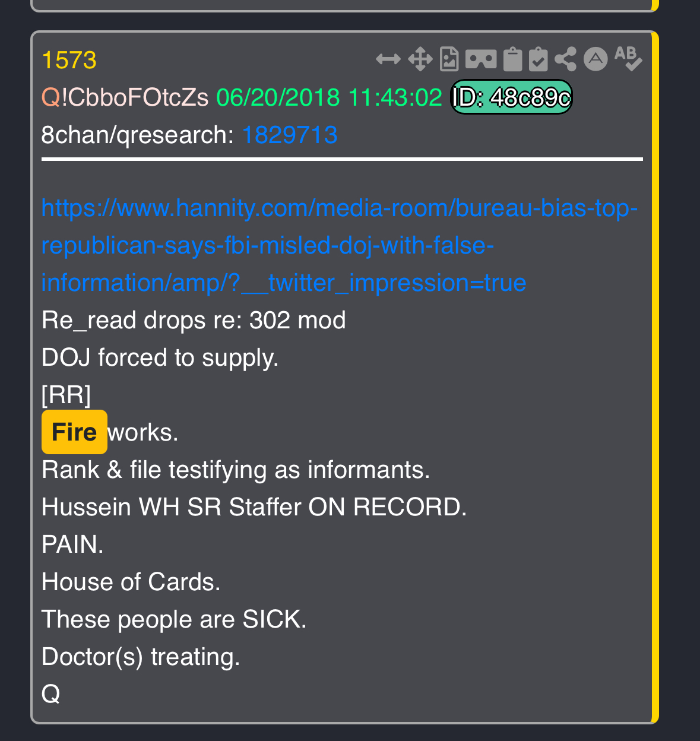Click the share icon
This screenshot has height=741, width=700.
(565, 59)
